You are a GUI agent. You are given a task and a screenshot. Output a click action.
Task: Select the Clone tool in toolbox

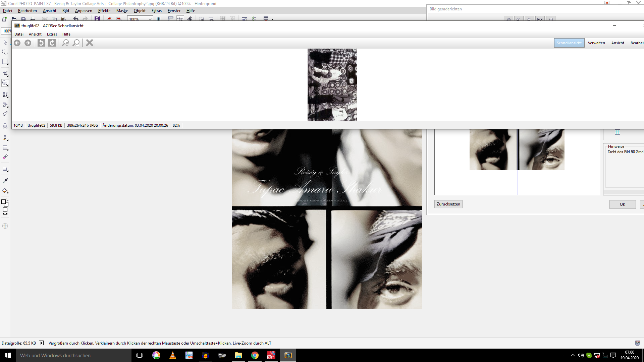click(x=5, y=95)
